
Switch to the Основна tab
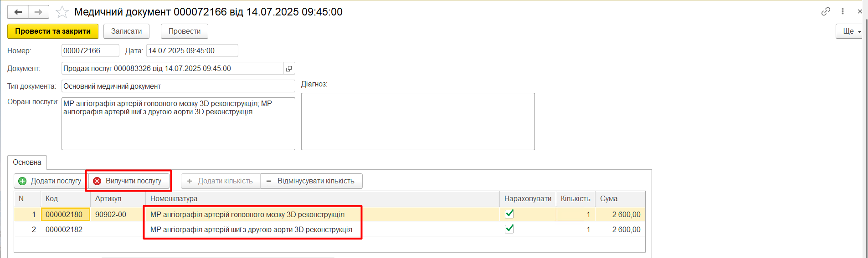click(x=27, y=162)
